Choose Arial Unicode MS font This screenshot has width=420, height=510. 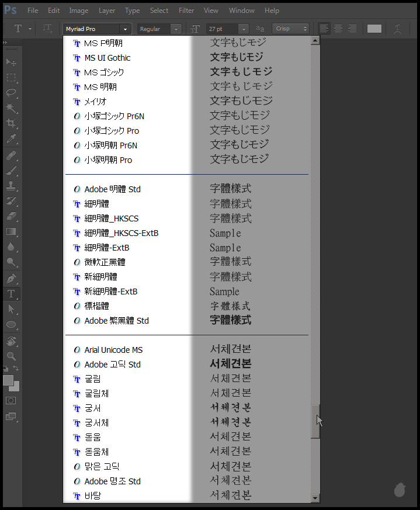pos(113,350)
